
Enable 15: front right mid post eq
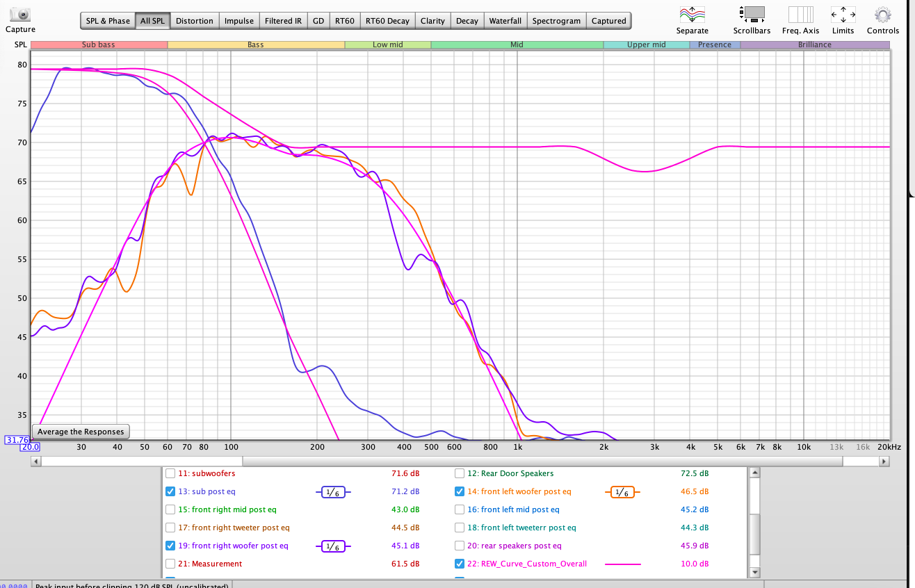tap(170, 510)
